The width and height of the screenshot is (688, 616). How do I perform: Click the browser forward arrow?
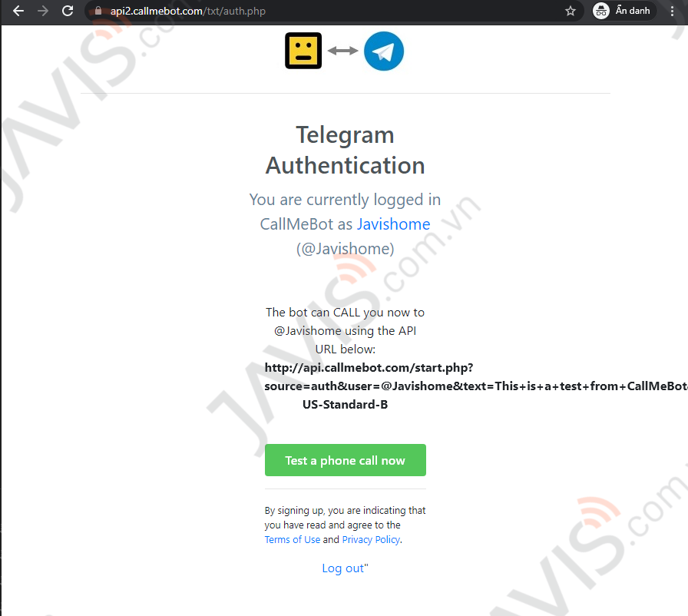(43, 11)
